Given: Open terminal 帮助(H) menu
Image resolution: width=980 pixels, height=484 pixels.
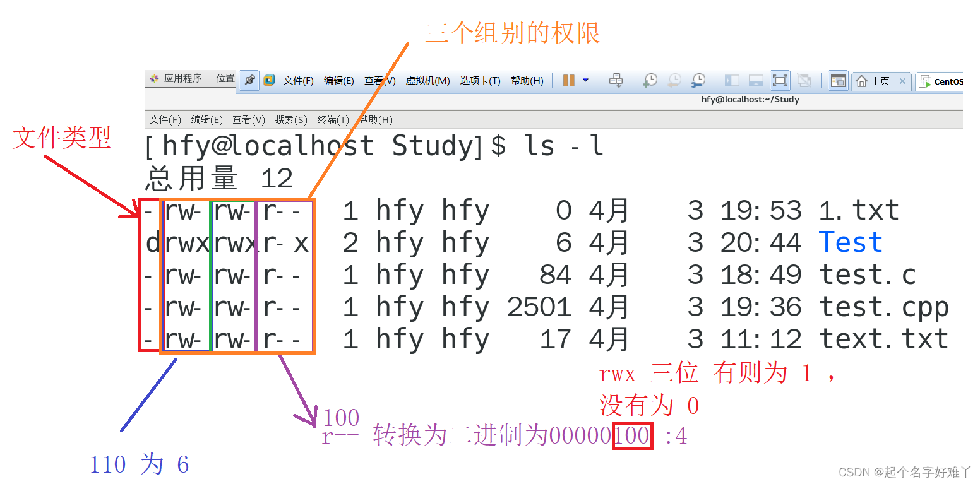Looking at the screenshot, I should tap(376, 120).
